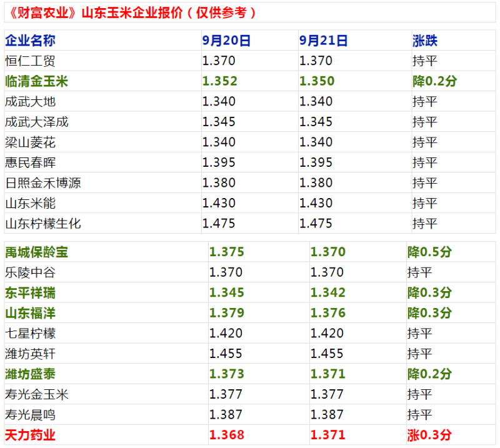Click the 9月21日 column header
The width and height of the screenshot is (500, 448).
(x=323, y=41)
